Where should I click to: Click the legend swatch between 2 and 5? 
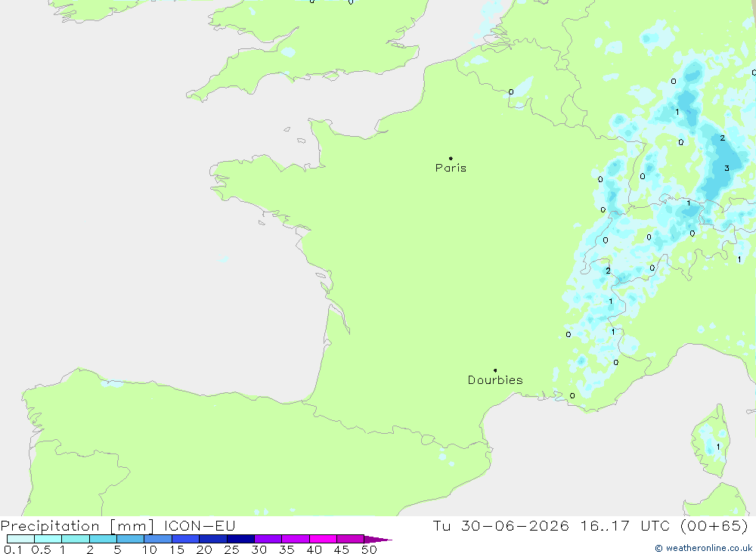tap(103, 539)
